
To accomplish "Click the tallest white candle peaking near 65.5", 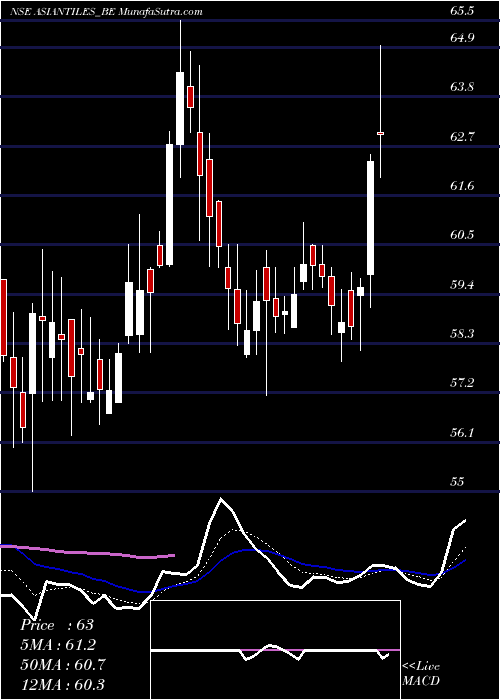I will click(180, 108).
